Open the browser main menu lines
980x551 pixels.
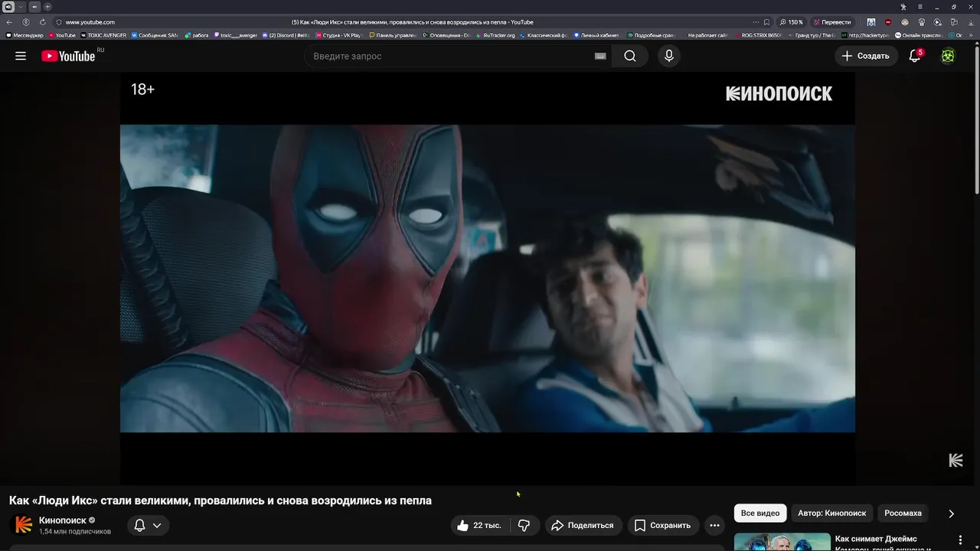[920, 7]
